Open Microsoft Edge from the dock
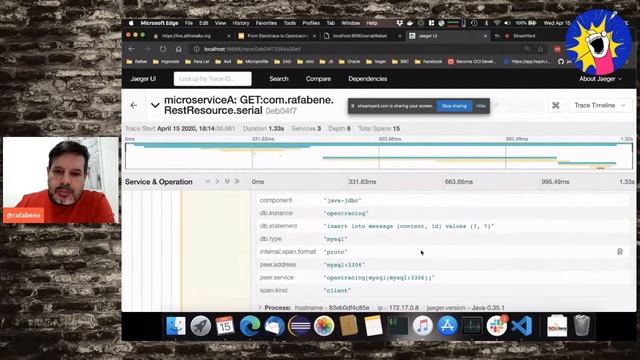The width and height of the screenshot is (640, 360). (250, 326)
